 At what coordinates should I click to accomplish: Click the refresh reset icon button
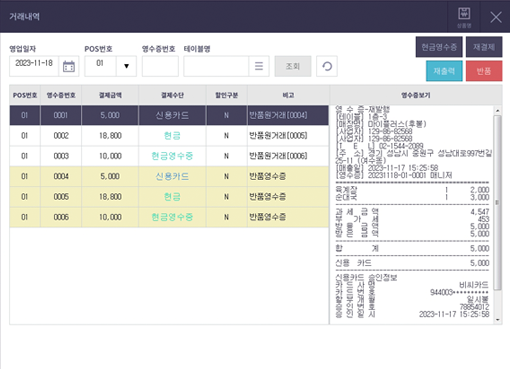[x=327, y=66]
